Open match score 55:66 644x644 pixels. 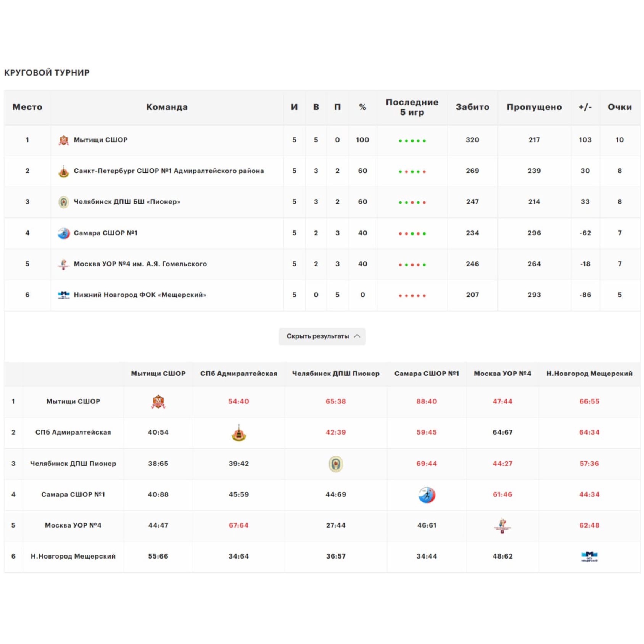coord(158,556)
